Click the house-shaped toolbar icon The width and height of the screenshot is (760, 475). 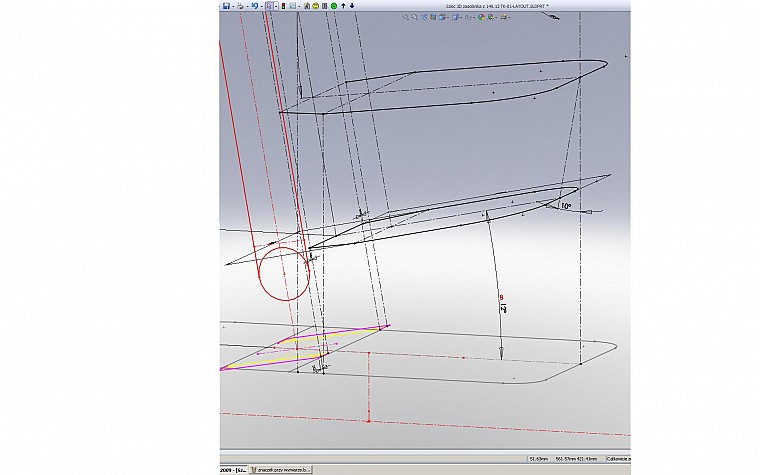(x=307, y=6)
